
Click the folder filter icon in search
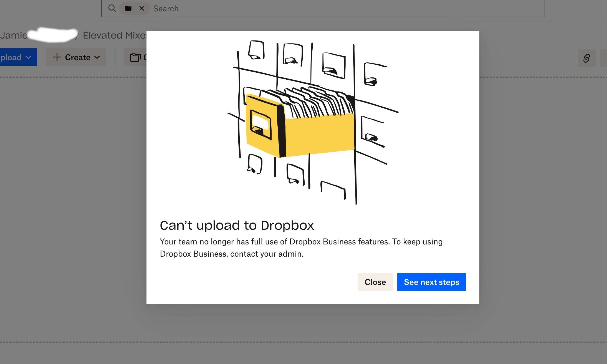(x=128, y=8)
